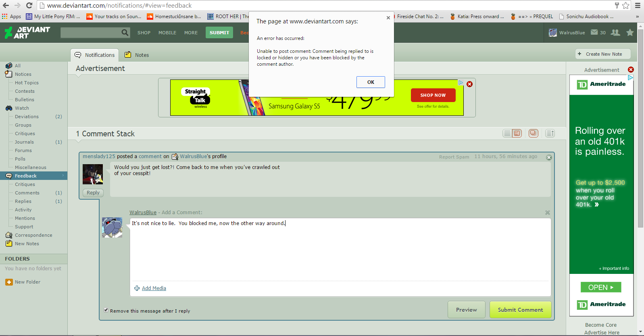Select Watch in the sidebar
This screenshot has height=336, width=644.
[22, 108]
